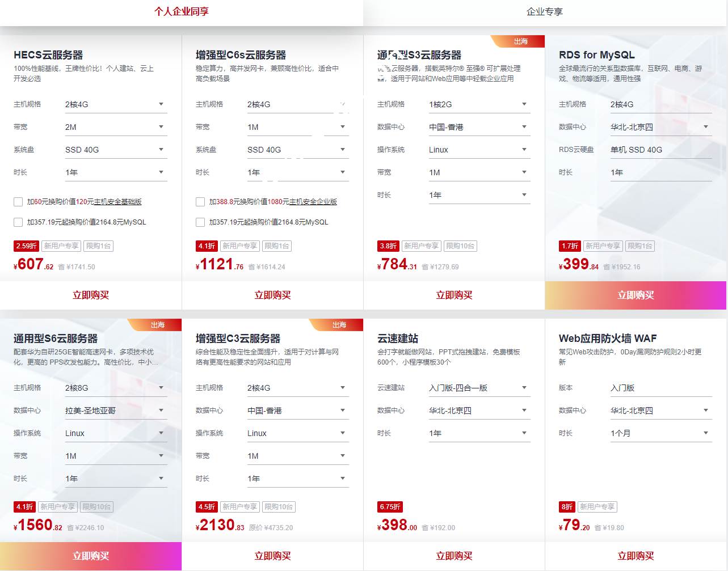Click the 1.7折 discount tag on RDS for MySQL
This screenshot has width=728, height=571.
point(570,246)
